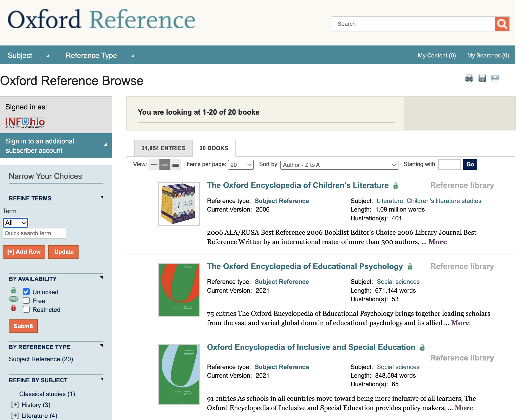
Task: Expand the Literature subject tree item
Action: 15,416
